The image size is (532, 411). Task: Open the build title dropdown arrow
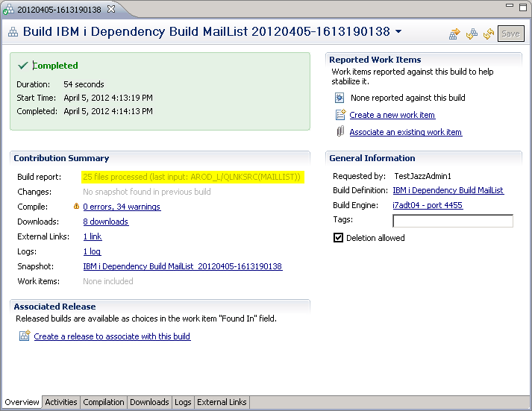(x=398, y=32)
